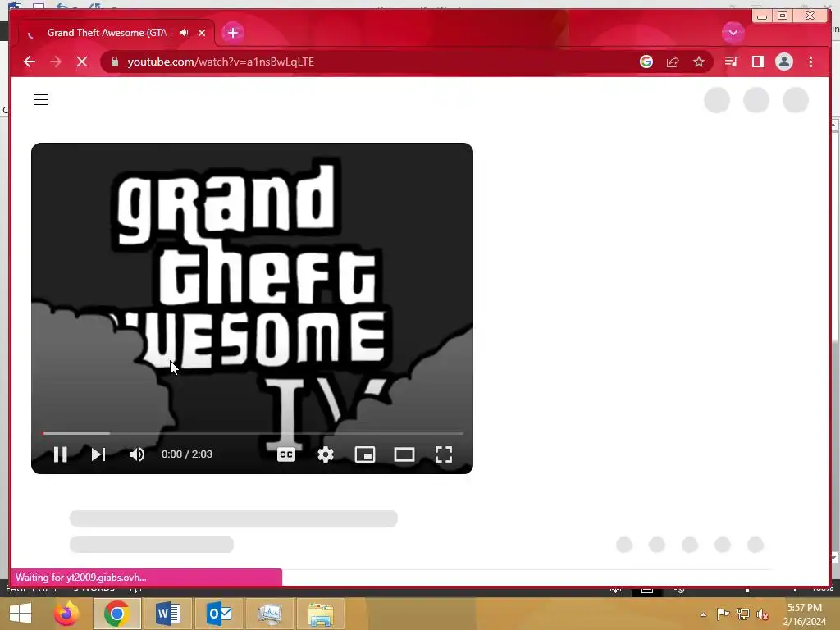Enable miniplayer mode
Screen dimensions: 840x630
tap(365, 454)
